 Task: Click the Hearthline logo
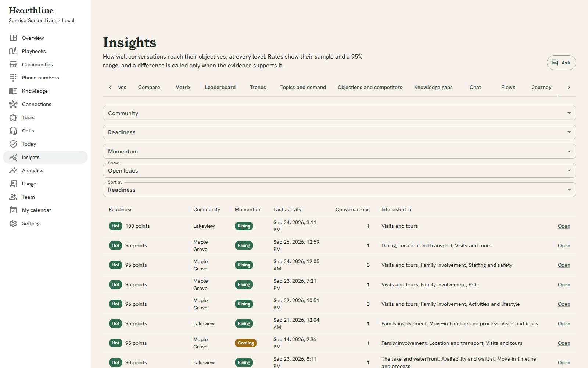pos(31,10)
